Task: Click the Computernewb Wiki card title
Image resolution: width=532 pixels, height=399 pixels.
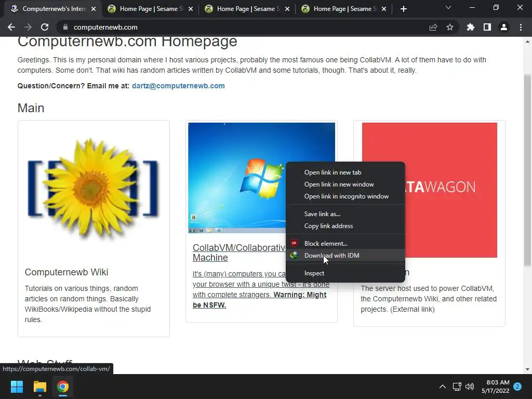Action: pyautogui.click(x=66, y=272)
